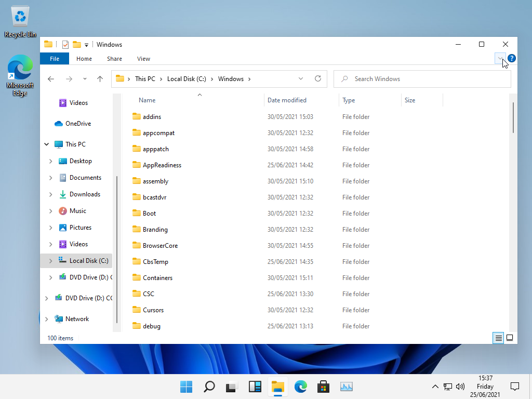Viewport: 532px width, 399px height.
Task: Switch to the details view layout
Action: pyautogui.click(x=498, y=338)
